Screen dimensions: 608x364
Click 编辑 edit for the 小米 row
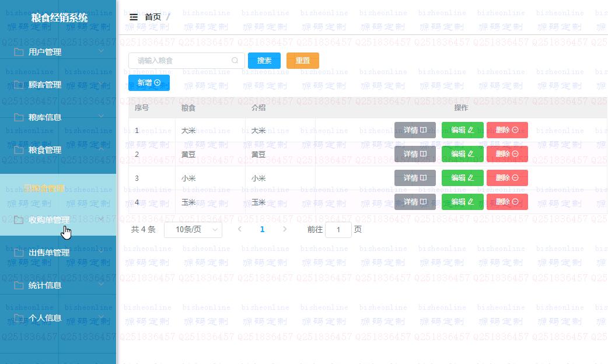click(x=463, y=178)
